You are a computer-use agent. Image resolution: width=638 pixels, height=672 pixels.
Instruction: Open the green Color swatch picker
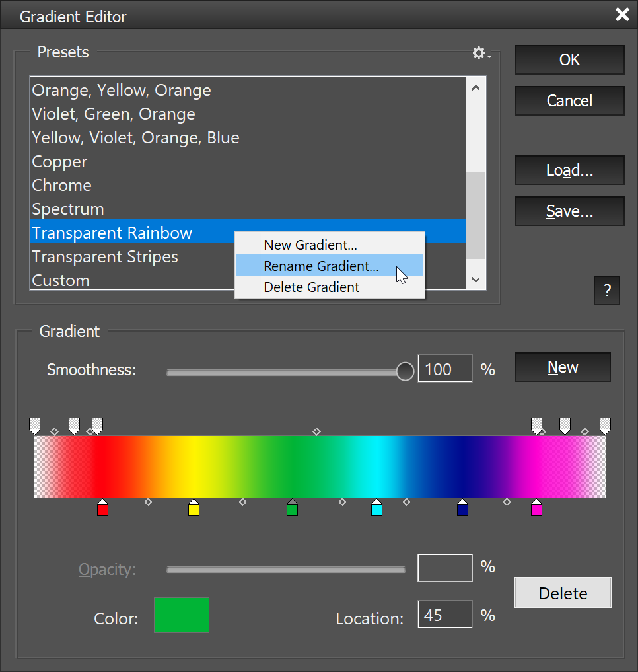click(x=182, y=615)
